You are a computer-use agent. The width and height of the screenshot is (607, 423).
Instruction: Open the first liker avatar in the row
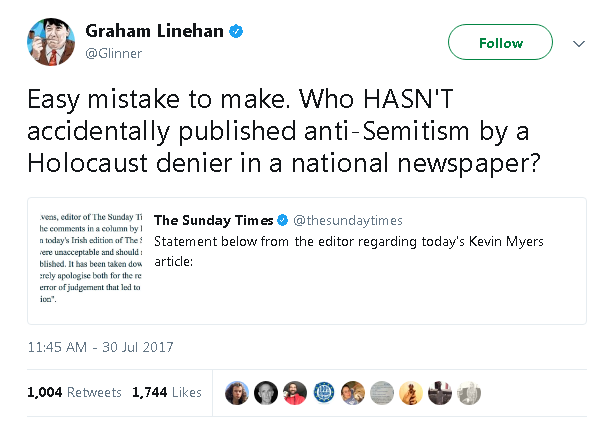pyautogui.click(x=236, y=392)
